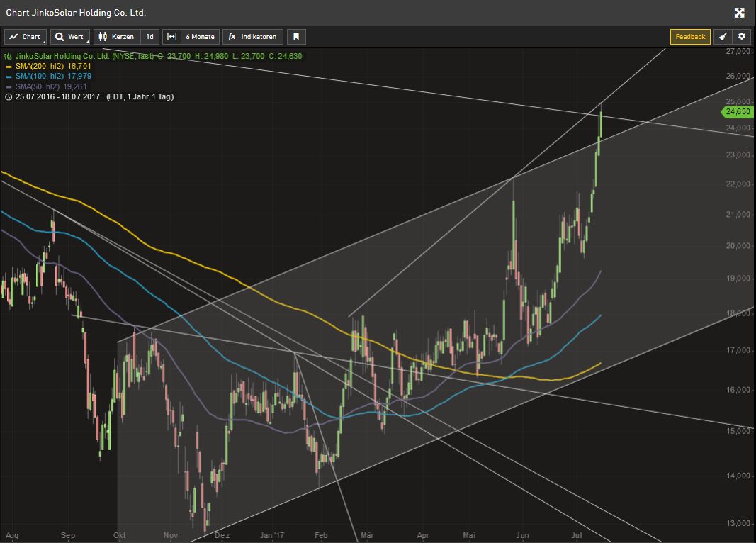Image resolution: width=756 pixels, height=543 pixels.
Task: Expand the 6 Monate time range selector
Action: 199,37
